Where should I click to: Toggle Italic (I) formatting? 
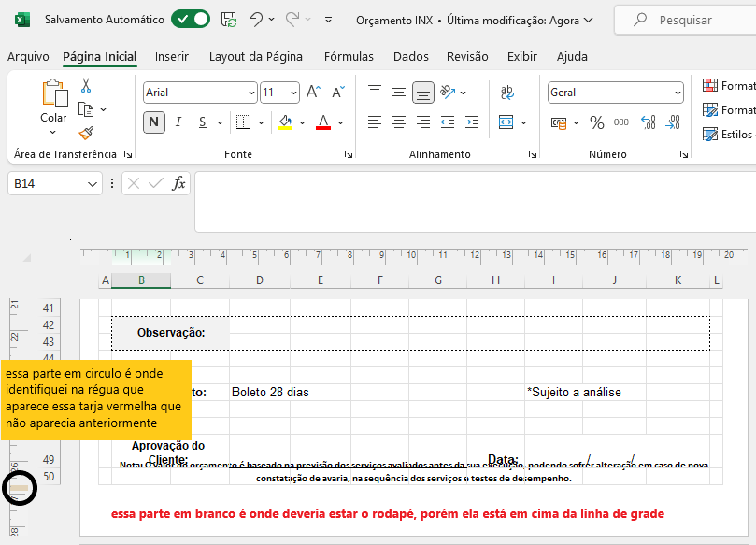pos(178,122)
